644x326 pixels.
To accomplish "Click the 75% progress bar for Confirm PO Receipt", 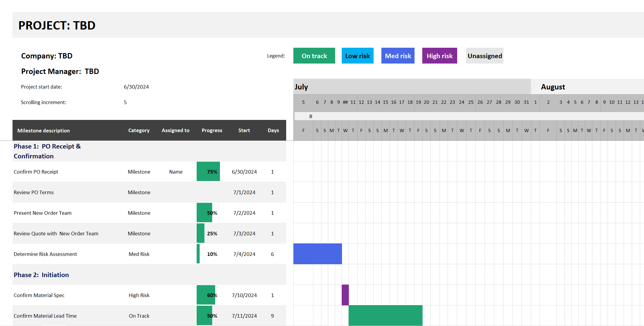I will [208, 172].
